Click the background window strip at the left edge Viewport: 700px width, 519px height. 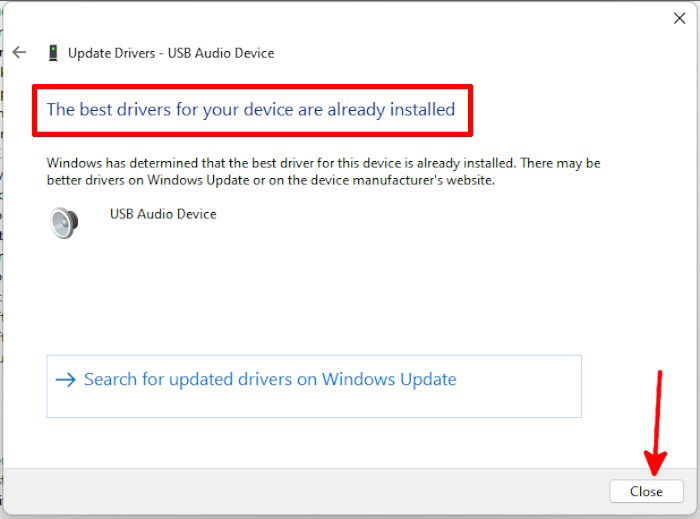point(1,259)
